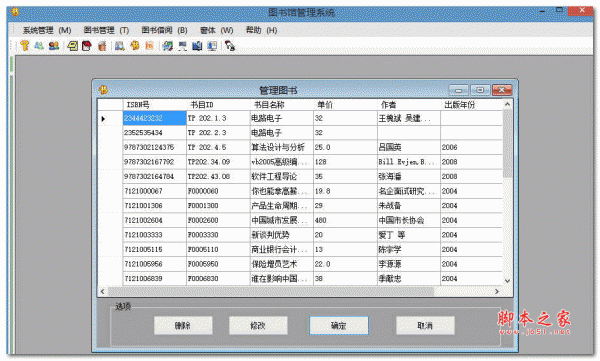Click the 单价 column header

345,105
